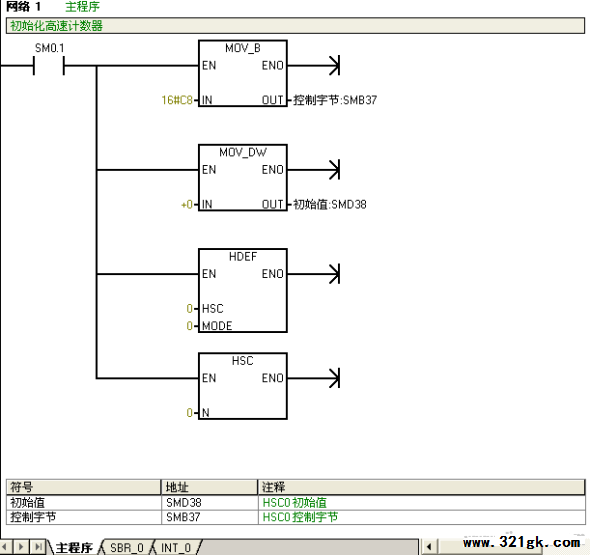590x555 pixels.
Task: Switch to the INT_0 interrupt tab
Action: pos(176,547)
